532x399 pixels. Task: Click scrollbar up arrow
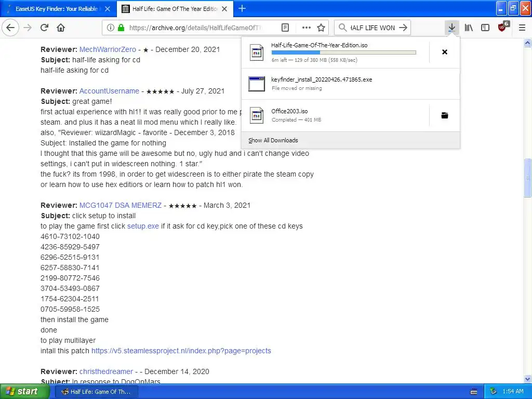tap(527, 43)
